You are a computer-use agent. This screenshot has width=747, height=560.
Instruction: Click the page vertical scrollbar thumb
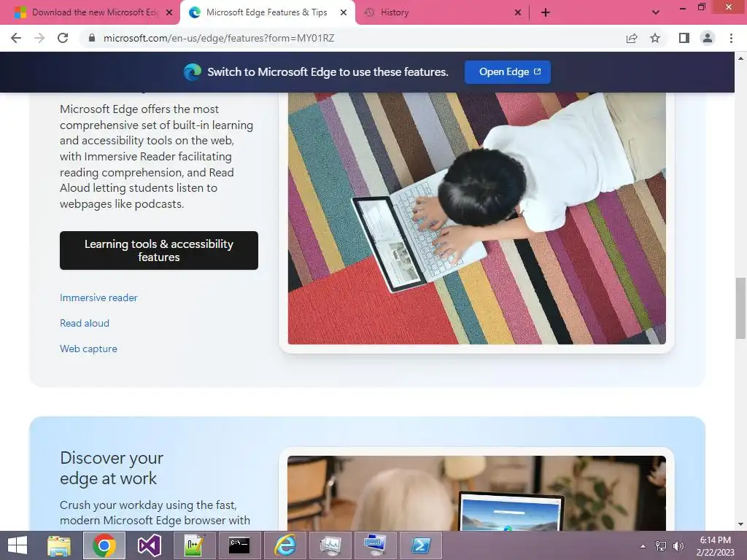pos(740,308)
